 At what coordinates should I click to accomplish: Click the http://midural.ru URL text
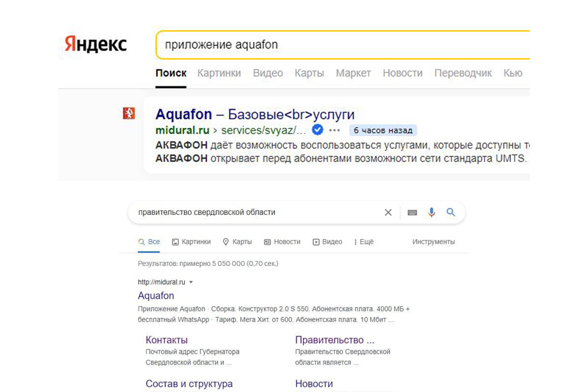162,282
